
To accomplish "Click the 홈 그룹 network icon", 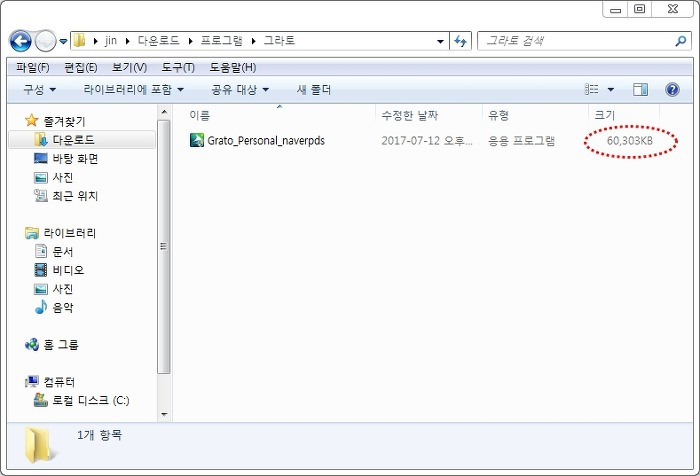I will [32, 344].
